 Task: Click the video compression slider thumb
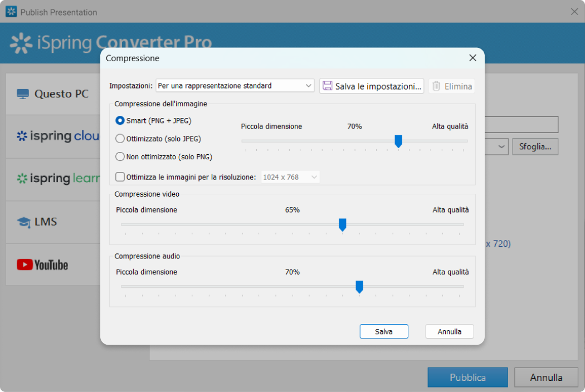point(342,225)
